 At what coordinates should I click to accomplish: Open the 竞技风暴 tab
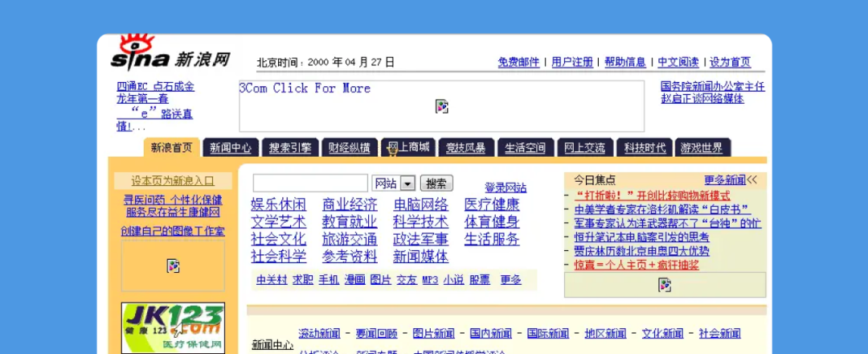click(465, 148)
